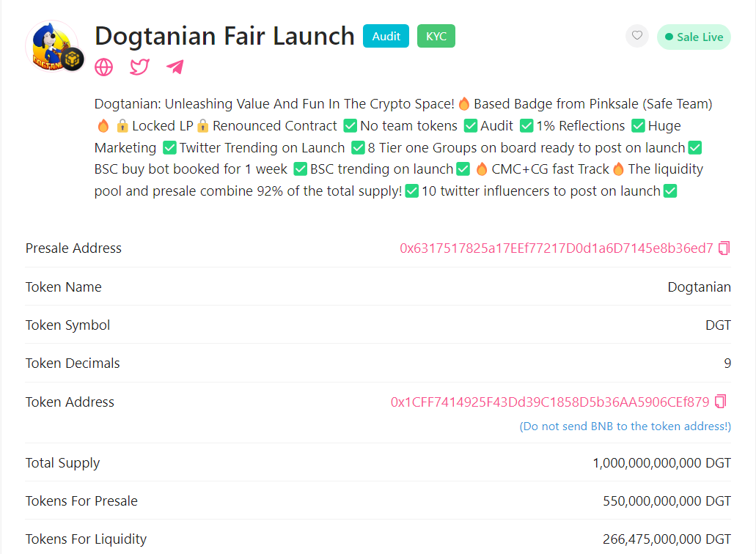Select the Presale Address label

coord(73,248)
